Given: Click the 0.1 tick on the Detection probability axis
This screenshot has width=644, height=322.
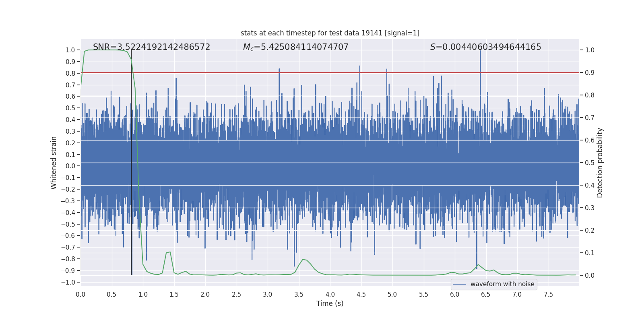Looking at the screenshot, I should 590,253.
